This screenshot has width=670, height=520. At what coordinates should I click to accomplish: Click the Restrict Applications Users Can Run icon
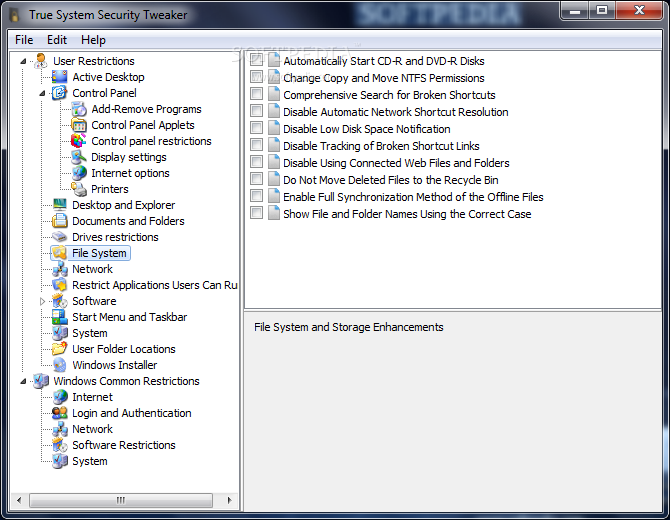(59, 285)
